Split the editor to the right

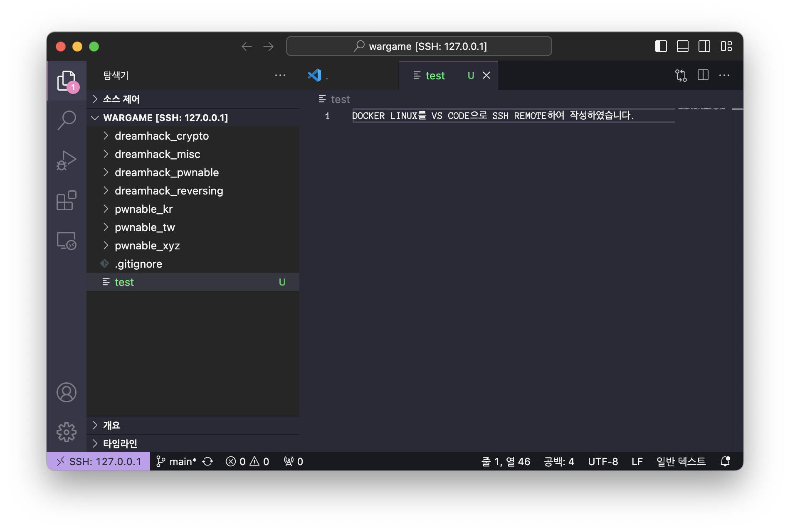click(x=703, y=75)
